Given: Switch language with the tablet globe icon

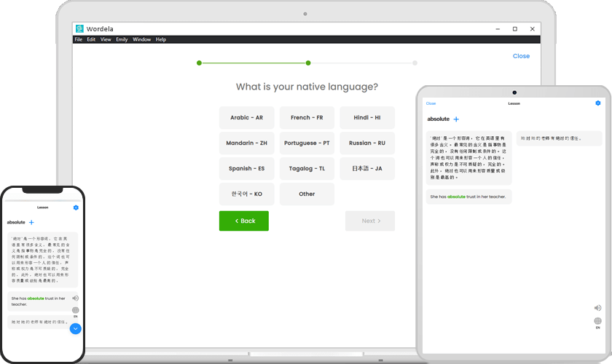Looking at the screenshot, I should point(597,321).
